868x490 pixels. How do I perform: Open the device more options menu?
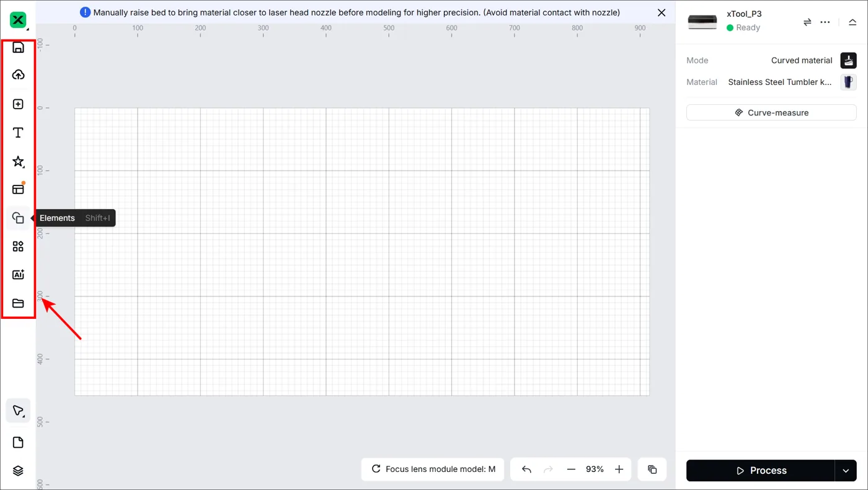(825, 22)
